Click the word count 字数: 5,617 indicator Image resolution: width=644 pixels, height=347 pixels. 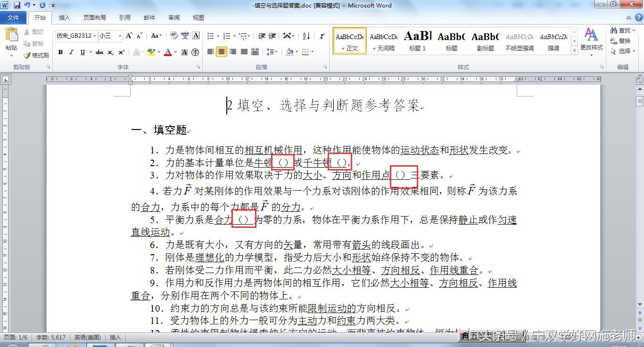click(51, 337)
